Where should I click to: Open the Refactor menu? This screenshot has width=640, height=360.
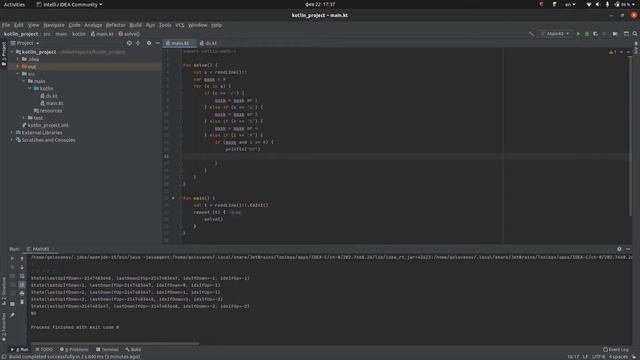[x=116, y=25]
